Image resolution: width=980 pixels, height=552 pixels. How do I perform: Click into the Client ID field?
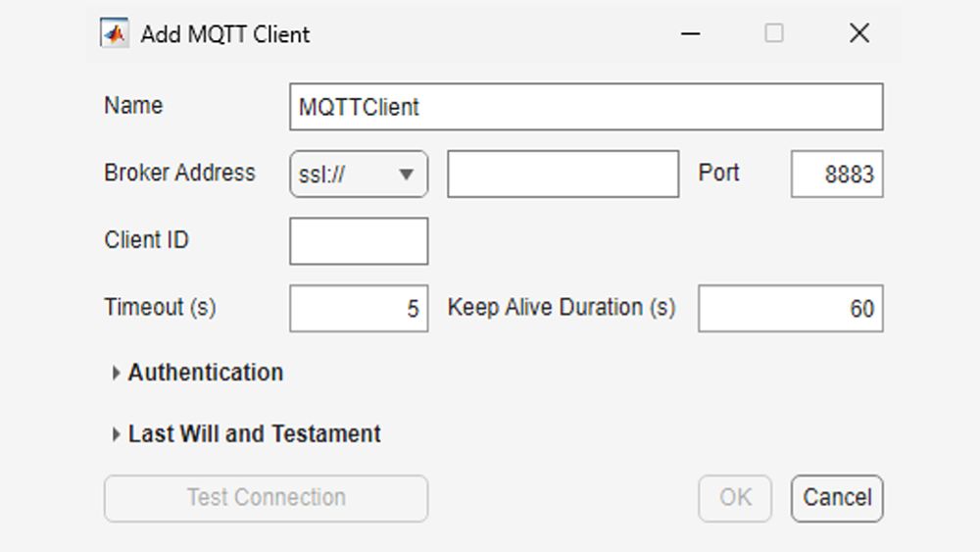[359, 241]
